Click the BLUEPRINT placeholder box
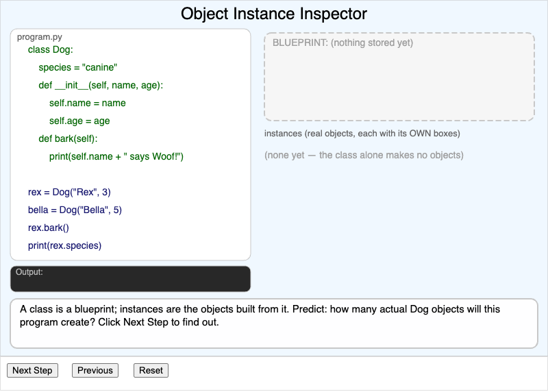 click(x=399, y=77)
